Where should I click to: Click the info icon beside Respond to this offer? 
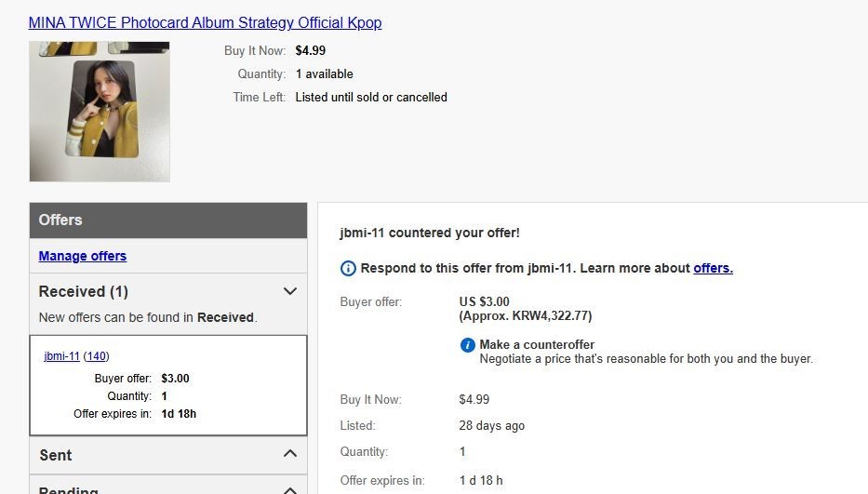pyautogui.click(x=348, y=269)
